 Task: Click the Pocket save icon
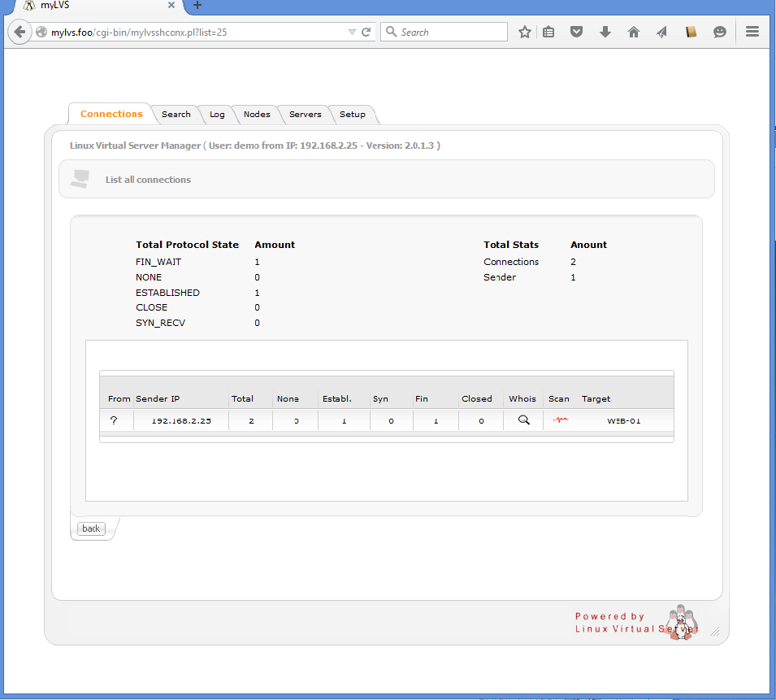pyautogui.click(x=577, y=33)
